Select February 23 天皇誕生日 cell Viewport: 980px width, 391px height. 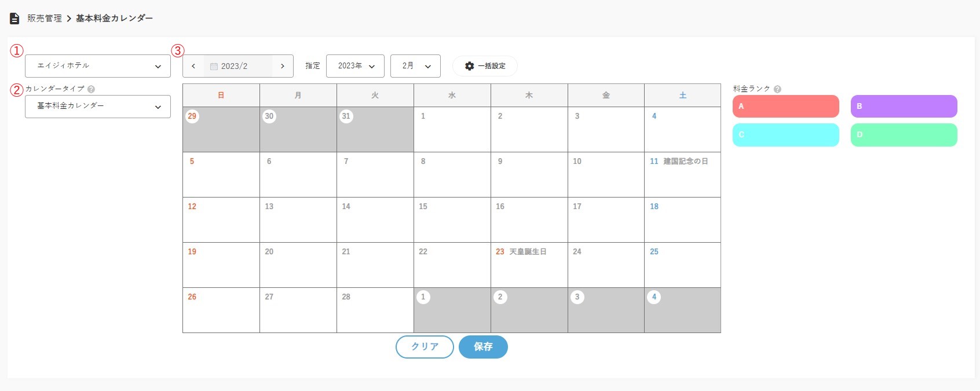tap(529, 265)
